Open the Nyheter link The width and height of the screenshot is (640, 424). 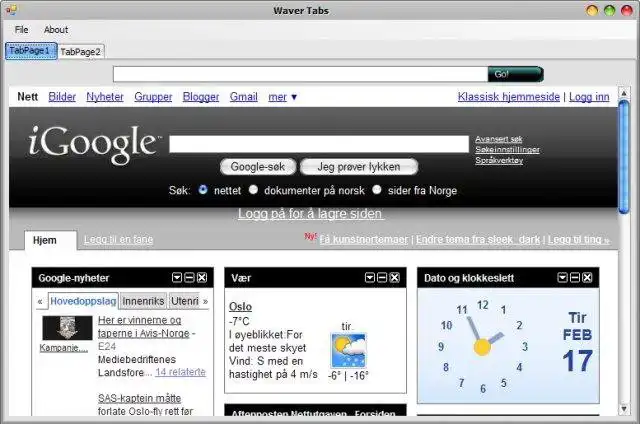(x=105, y=97)
